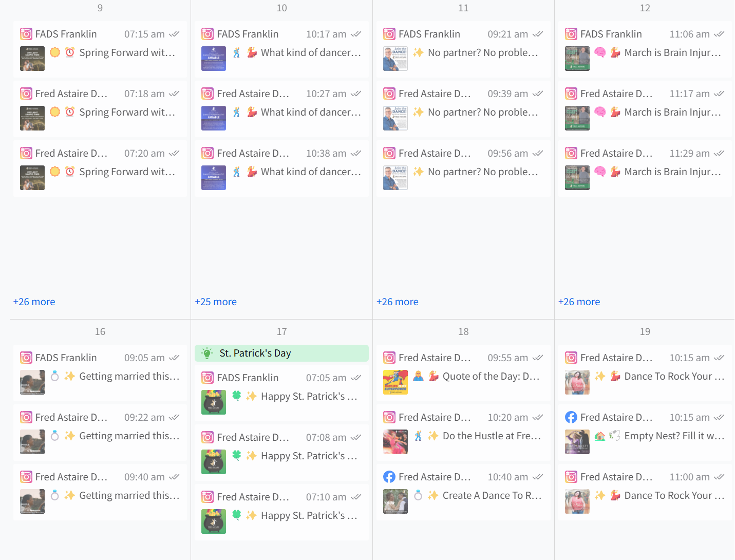Click Instagram icon on 11:00 am Dance To Rock post
735x560 pixels.
[571, 477]
